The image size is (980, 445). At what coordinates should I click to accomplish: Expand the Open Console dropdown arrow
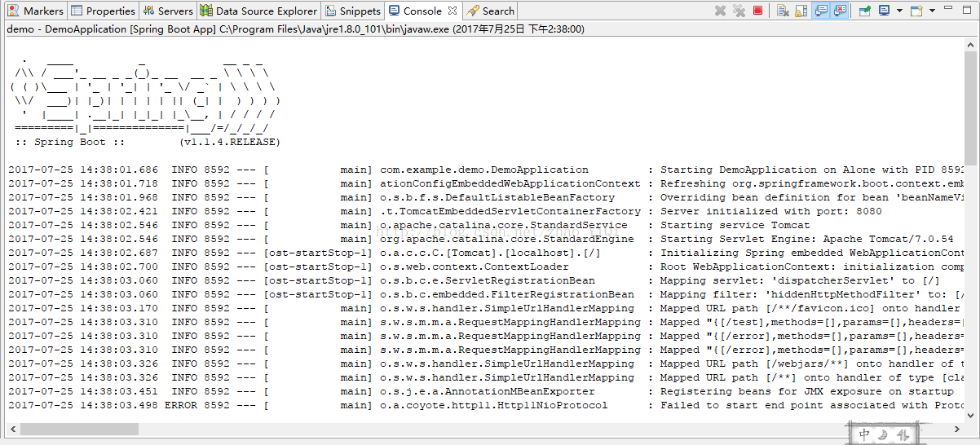point(932,11)
